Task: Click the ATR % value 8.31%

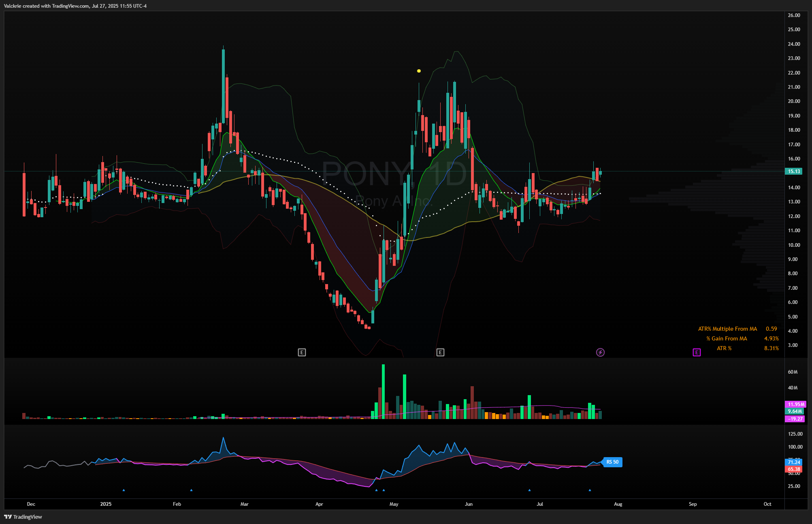Action: tap(771, 348)
